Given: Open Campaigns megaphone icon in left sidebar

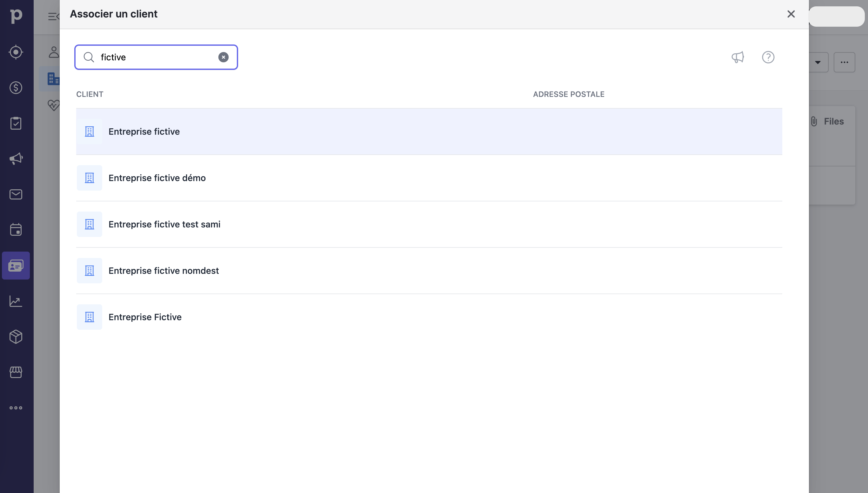Looking at the screenshot, I should tap(16, 159).
